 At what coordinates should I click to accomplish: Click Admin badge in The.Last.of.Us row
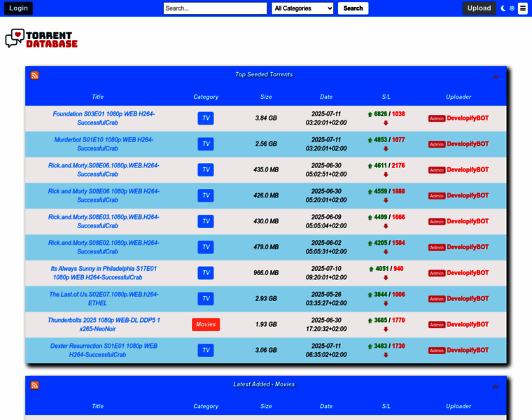coord(437,299)
